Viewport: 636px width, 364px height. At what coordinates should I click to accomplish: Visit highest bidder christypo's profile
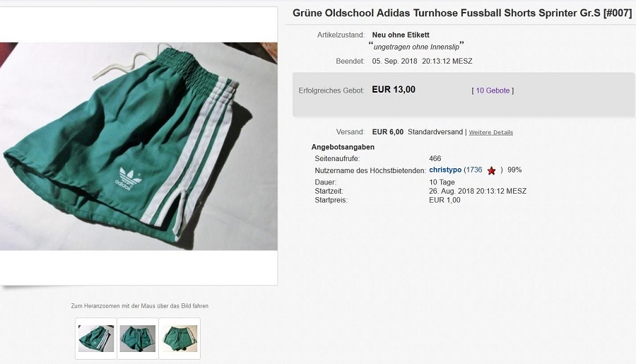(444, 170)
